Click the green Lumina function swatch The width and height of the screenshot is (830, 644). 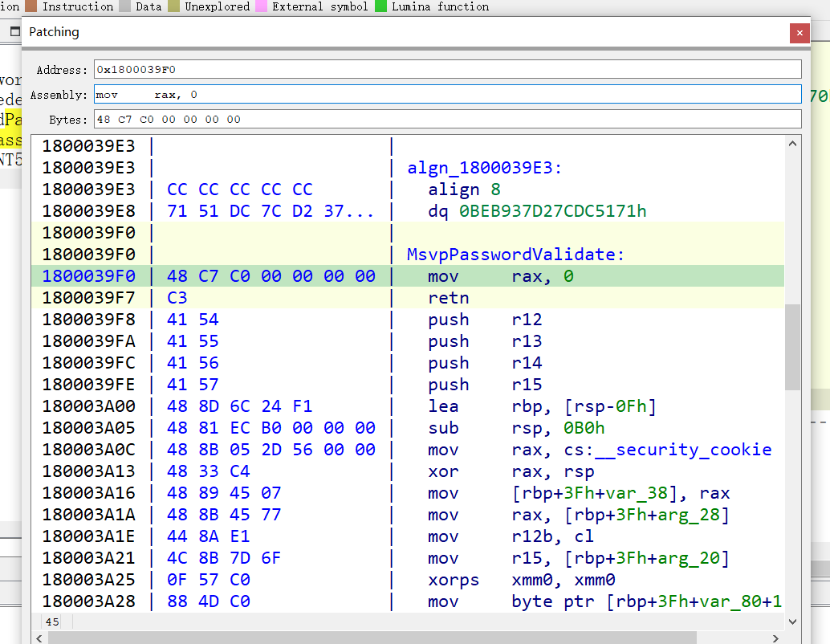(x=380, y=6)
